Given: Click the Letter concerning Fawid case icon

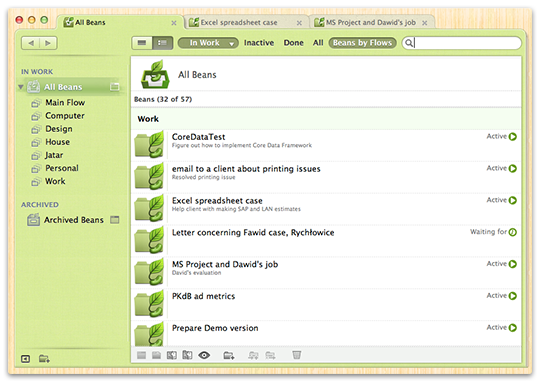Looking at the screenshot, I should pos(149,240).
